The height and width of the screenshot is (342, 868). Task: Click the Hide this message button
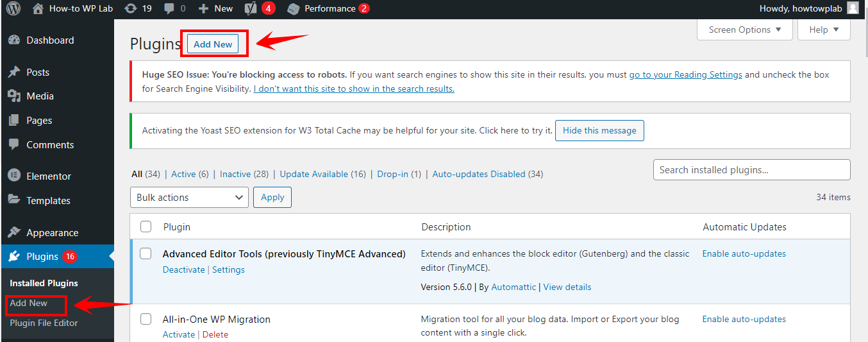click(x=599, y=130)
